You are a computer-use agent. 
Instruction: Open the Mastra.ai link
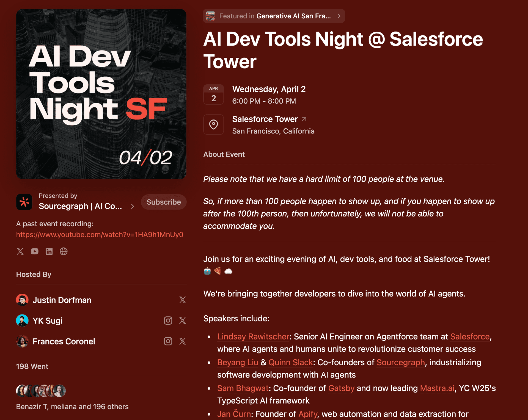pos(437,388)
